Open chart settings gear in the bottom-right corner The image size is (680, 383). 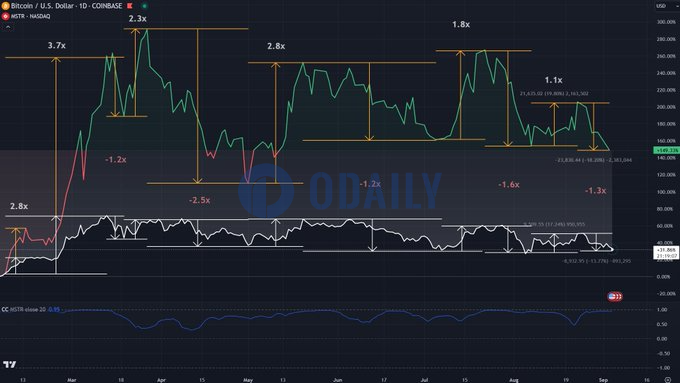click(668, 380)
